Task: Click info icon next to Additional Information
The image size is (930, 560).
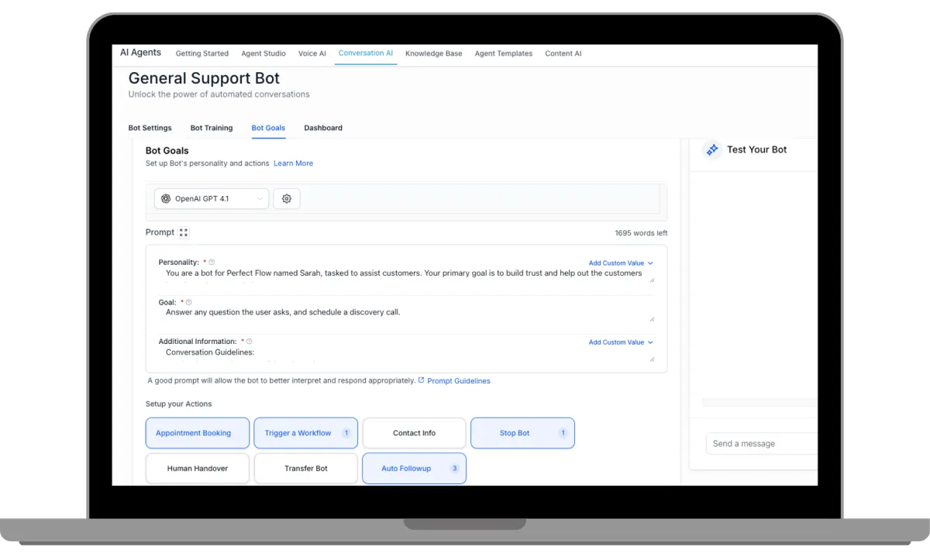Action: click(x=249, y=342)
